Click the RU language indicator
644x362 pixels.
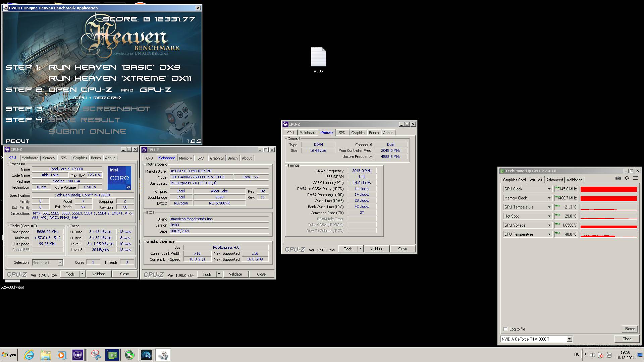pyautogui.click(x=577, y=354)
